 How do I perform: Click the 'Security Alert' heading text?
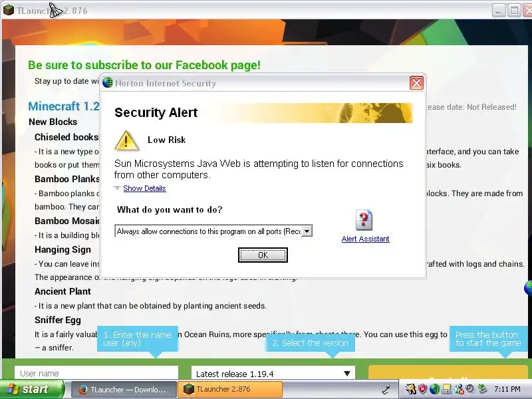(156, 112)
